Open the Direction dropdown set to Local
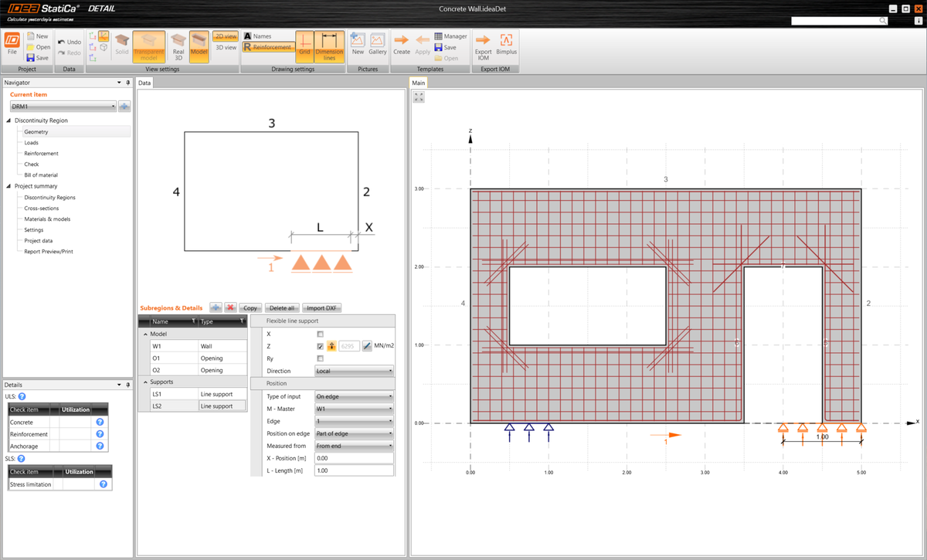 click(x=354, y=371)
